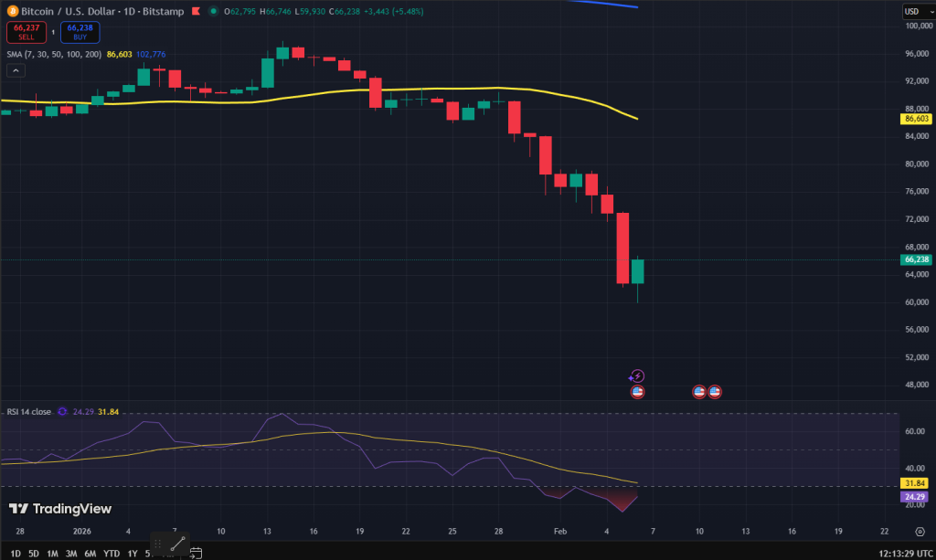Click the O62,795 open value
Viewport: 936px width, 560px height.
tap(240, 11)
